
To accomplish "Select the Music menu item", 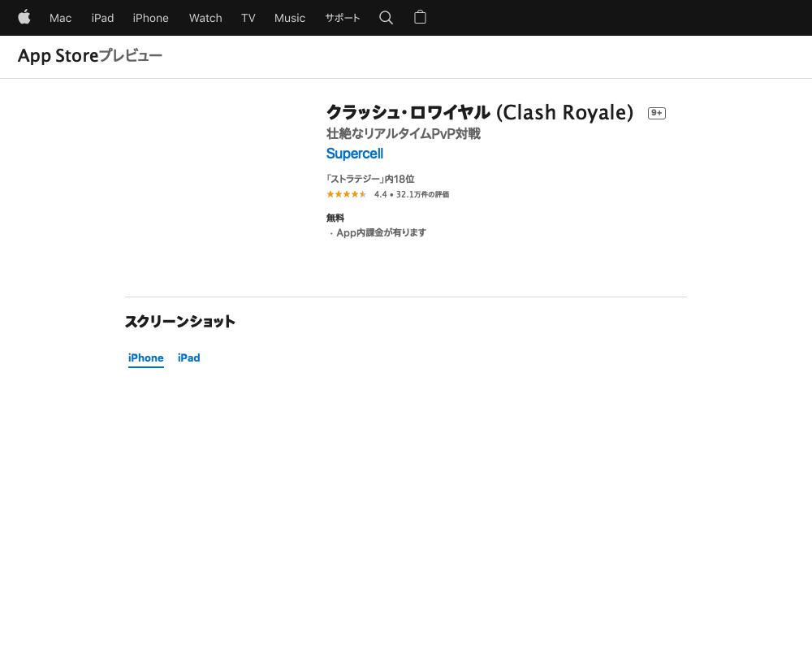I will [x=289, y=18].
